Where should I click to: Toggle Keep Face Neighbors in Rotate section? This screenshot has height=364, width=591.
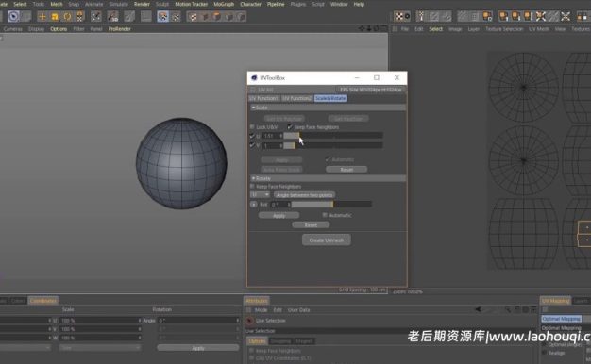[x=252, y=187]
